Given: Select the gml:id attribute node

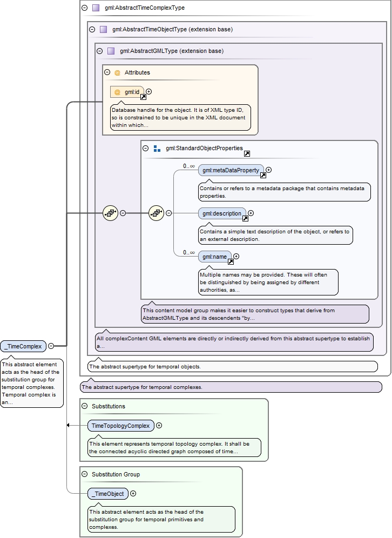Looking at the screenshot, I should point(127,92).
